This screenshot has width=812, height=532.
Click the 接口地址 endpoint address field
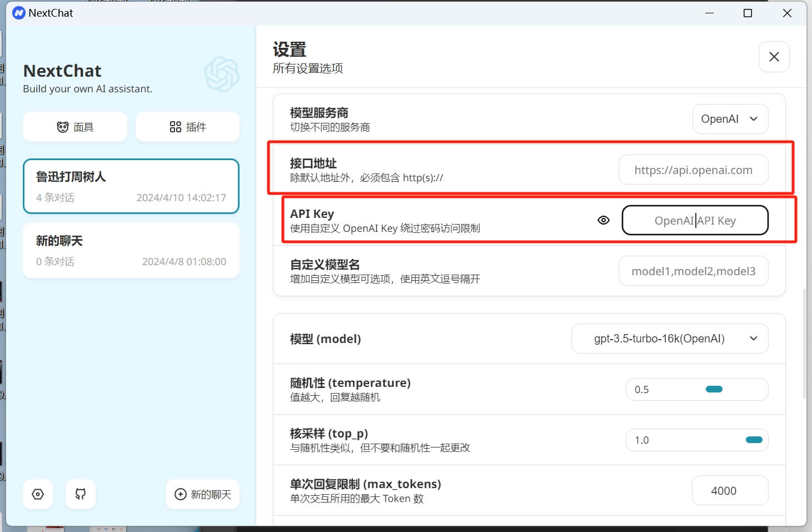coord(693,170)
